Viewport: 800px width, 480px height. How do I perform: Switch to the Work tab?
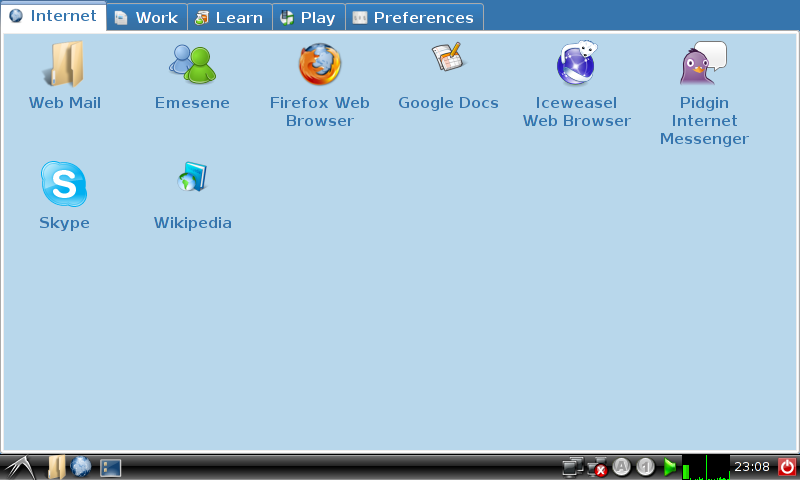147,18
